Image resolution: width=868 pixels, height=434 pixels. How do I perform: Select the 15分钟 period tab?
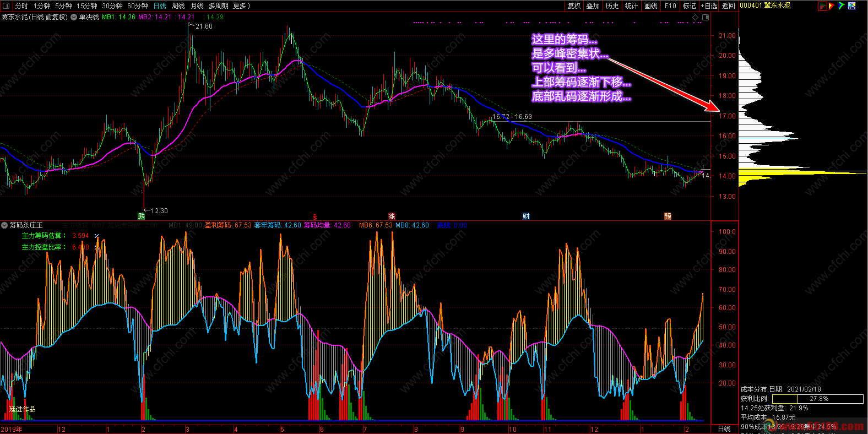(x=86, y=6)
